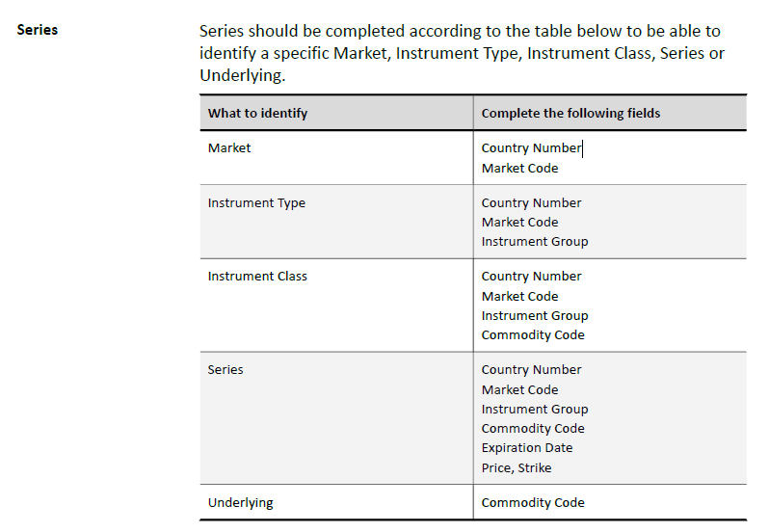
Task: Click the "Price, Strike" field text
Action: (x=517, y=467)
